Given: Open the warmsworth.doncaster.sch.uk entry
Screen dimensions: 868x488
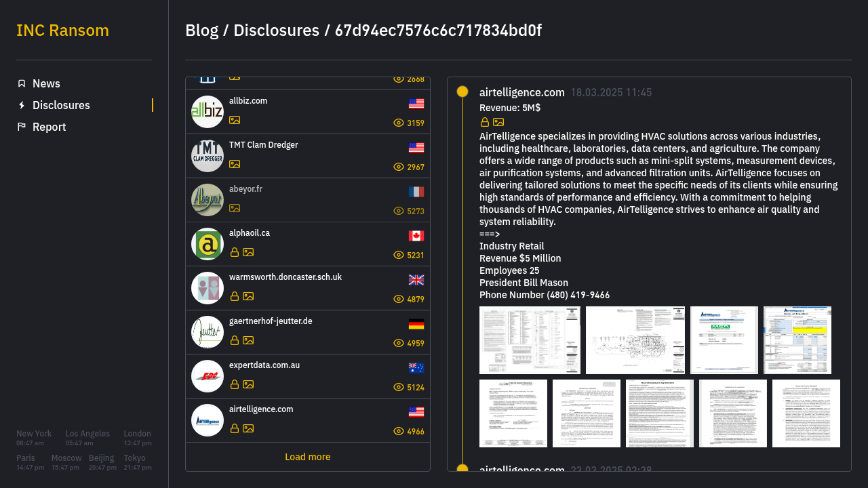Looking at the screenshot, I should tap(308, 288).
